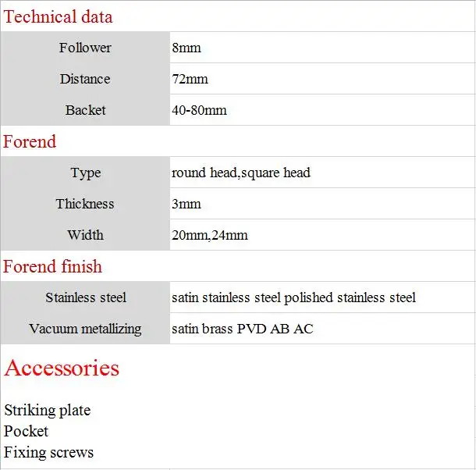Click the 72mm distance value
Screen dimensions: 476x470
190,79
